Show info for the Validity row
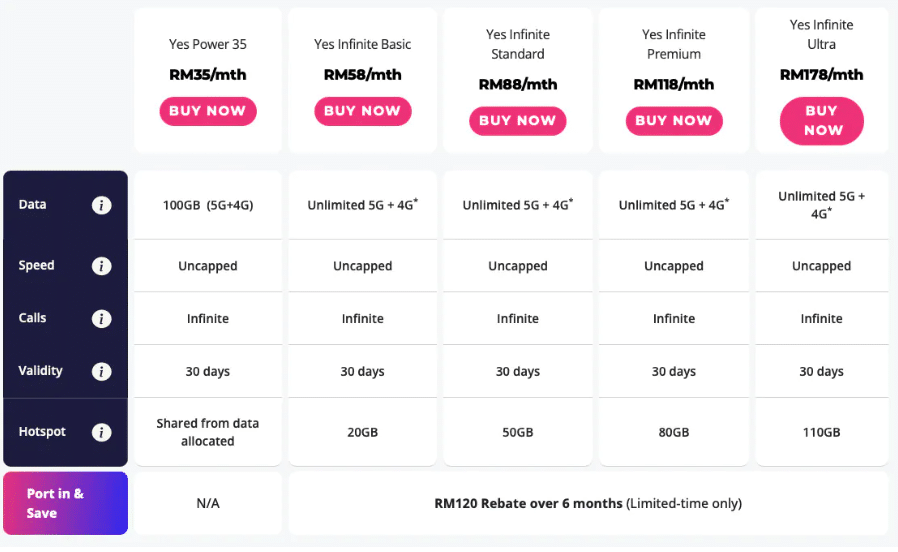This screenshot has width=898, height=552. click(101, 371)
